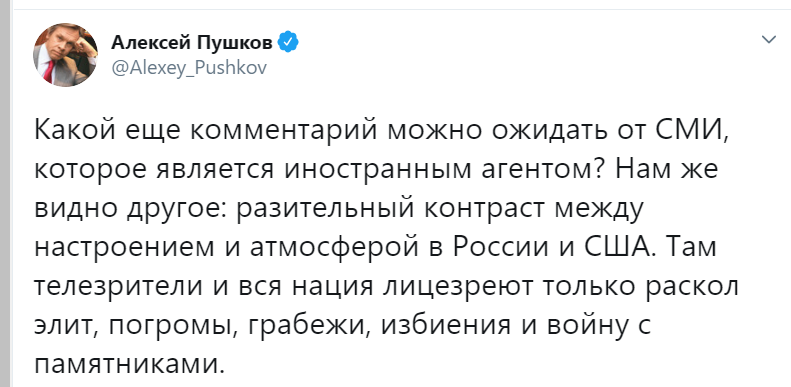Select the word 'грабежи' in the tweet
Image resolution: width=791 pixels, height=387 pixels.
[308, 327]
